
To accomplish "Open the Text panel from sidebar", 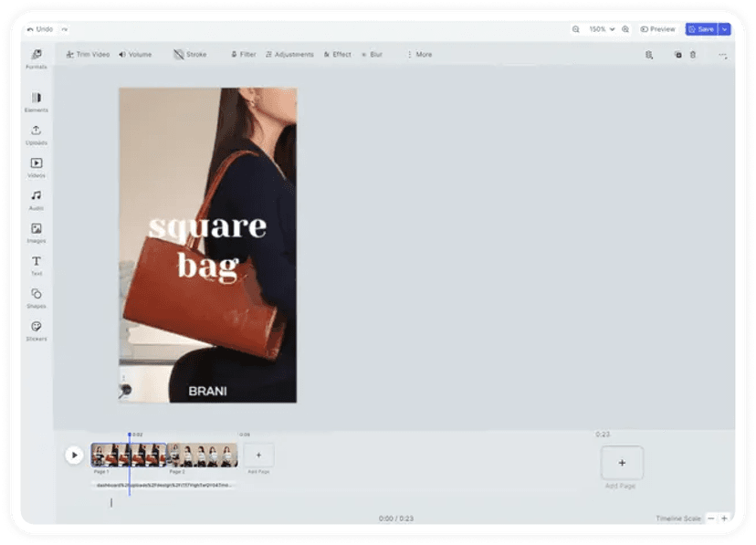I will point(36,265).
